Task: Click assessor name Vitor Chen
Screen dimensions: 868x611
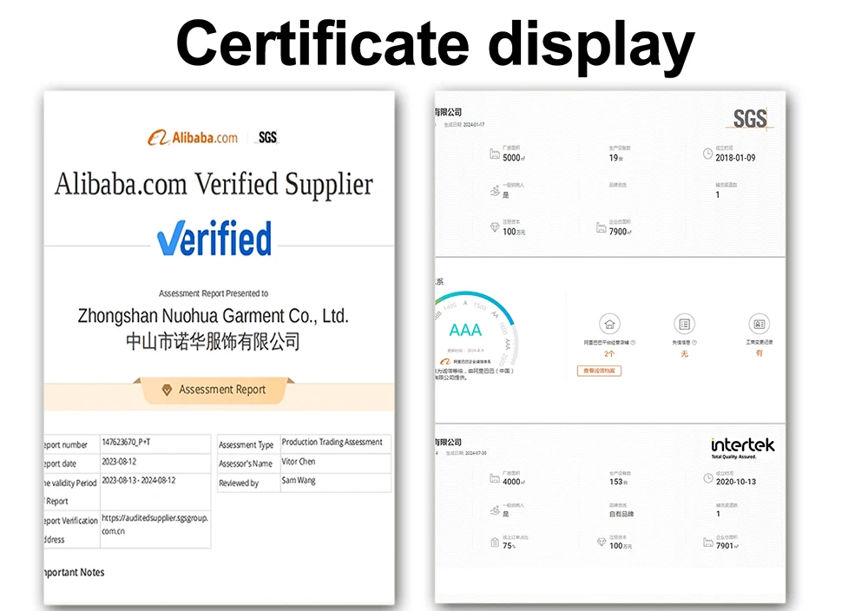Action: [x=299, y=462]
